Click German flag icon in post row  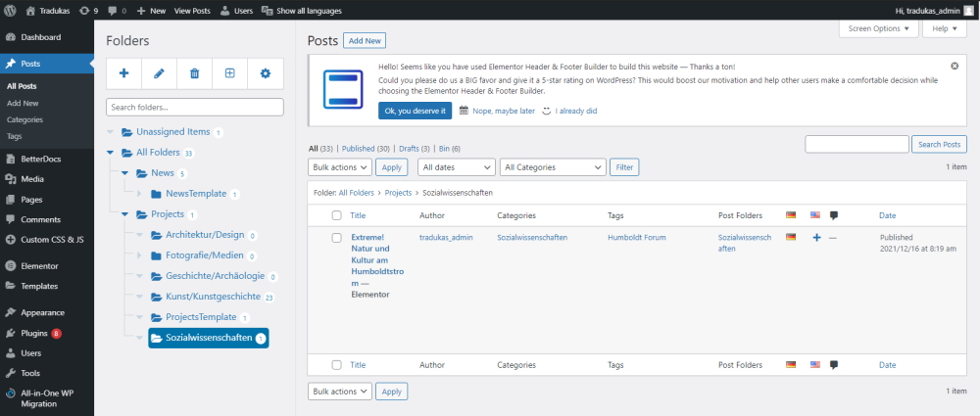click(x=791, y=237)
